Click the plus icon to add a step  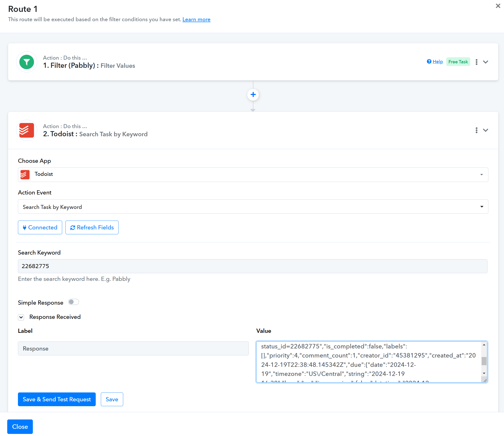[x=253, y=94]
